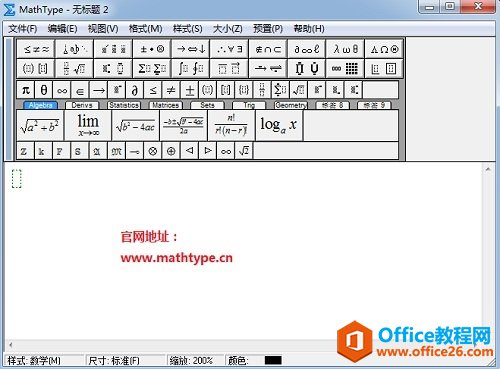Open the subscript and superscript templates palette
This screenshot has height=369, width=500.
113,69
